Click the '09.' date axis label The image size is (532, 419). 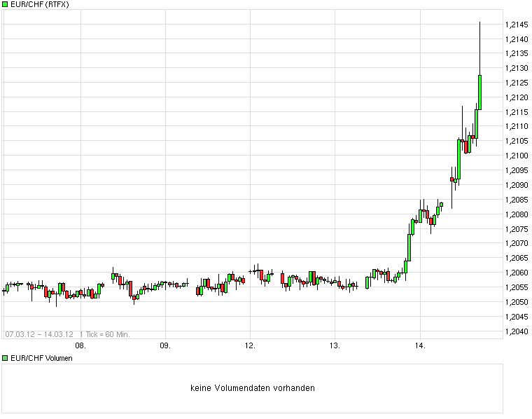[x=165, y=345]
